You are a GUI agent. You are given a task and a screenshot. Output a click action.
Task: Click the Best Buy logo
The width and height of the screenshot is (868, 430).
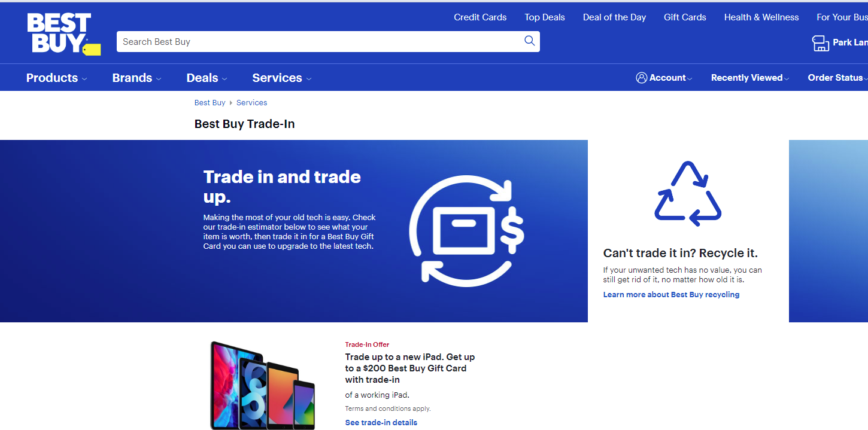63,34
